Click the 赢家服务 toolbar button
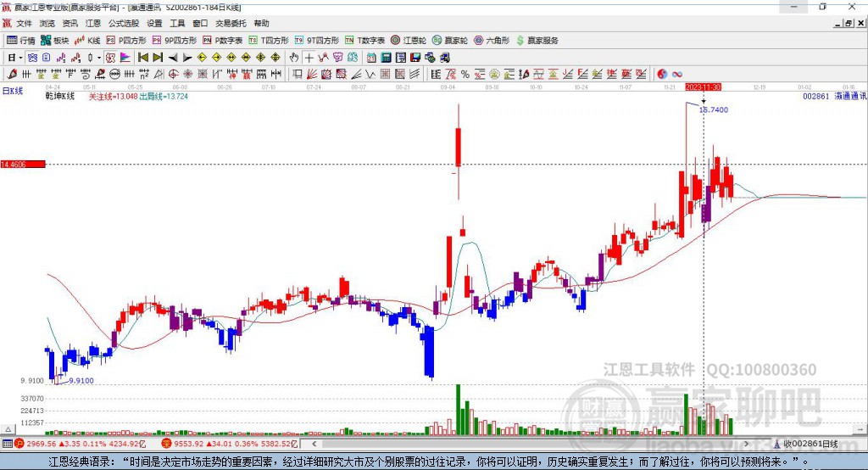This screenshot has width=868, height=470. tap(537, 41)
